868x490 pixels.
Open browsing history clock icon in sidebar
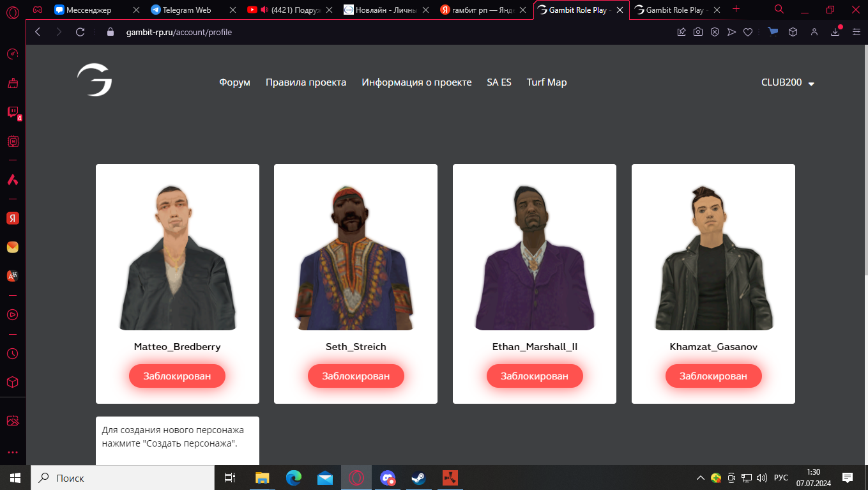[12, 353]
